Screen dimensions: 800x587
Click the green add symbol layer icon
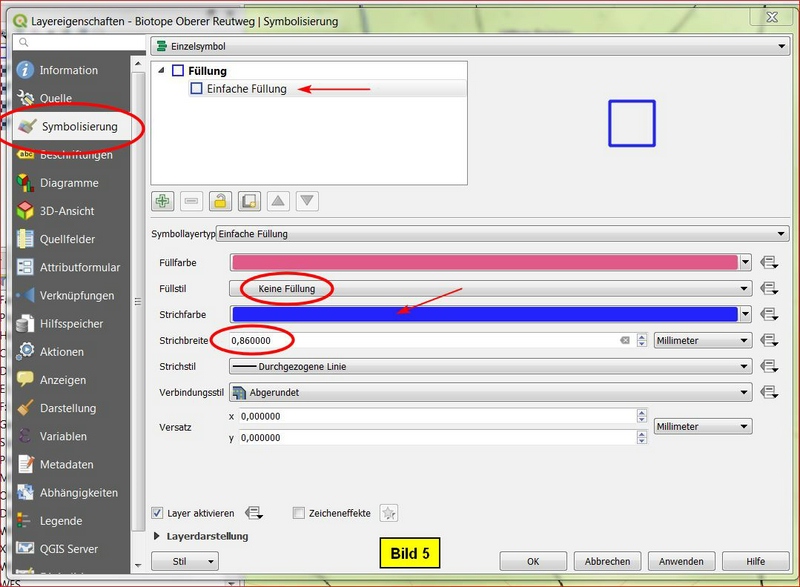coord(163,201)
